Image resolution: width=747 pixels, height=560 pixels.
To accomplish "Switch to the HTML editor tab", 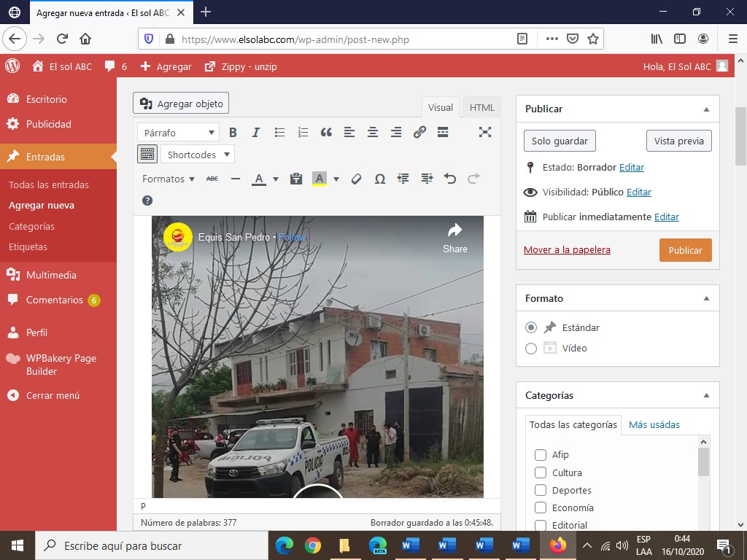I will [481, 107].
